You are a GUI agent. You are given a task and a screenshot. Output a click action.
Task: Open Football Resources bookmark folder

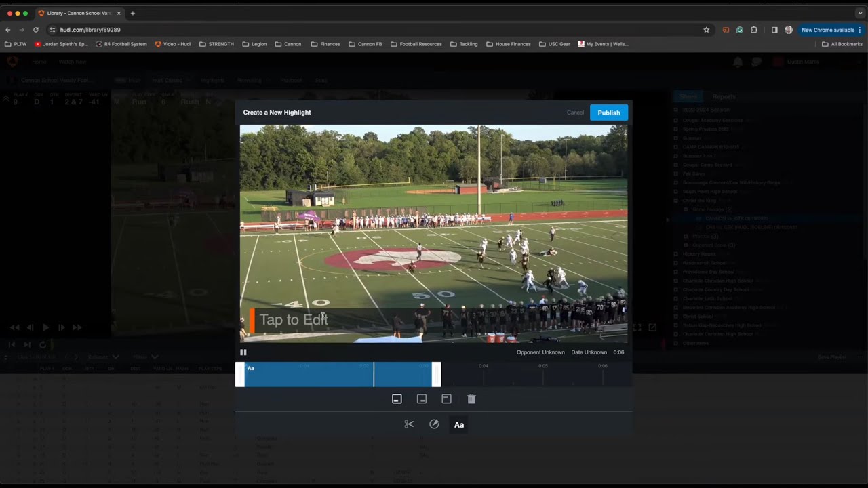click(x=416, y=44)
